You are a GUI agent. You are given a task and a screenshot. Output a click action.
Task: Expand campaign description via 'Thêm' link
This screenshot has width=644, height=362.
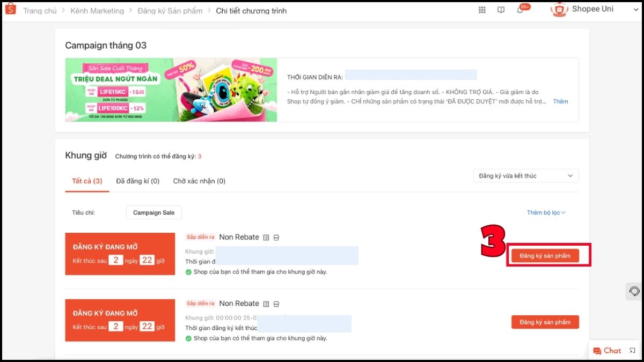(x=560, y=101)
